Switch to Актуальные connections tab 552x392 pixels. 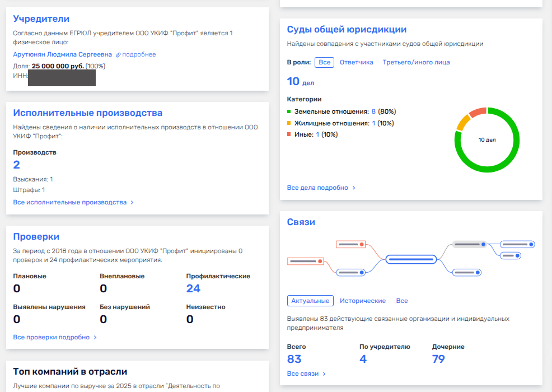pyautogui.click(x=310, y=301)
